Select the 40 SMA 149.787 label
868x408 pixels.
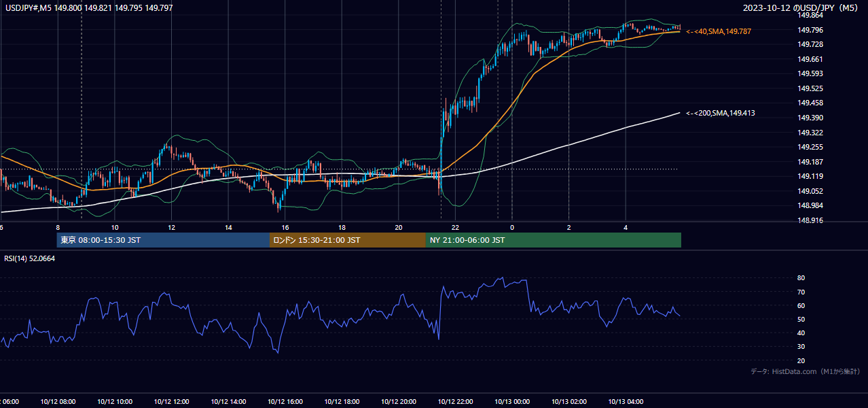pos(719,31)
